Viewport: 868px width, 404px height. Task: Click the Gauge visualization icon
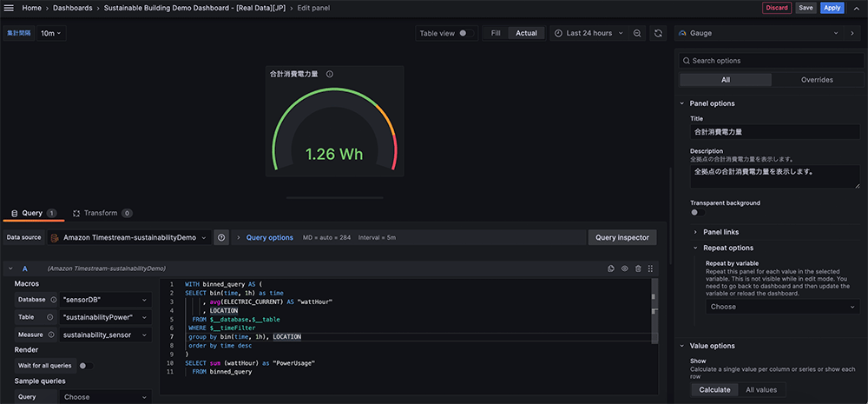682,33
